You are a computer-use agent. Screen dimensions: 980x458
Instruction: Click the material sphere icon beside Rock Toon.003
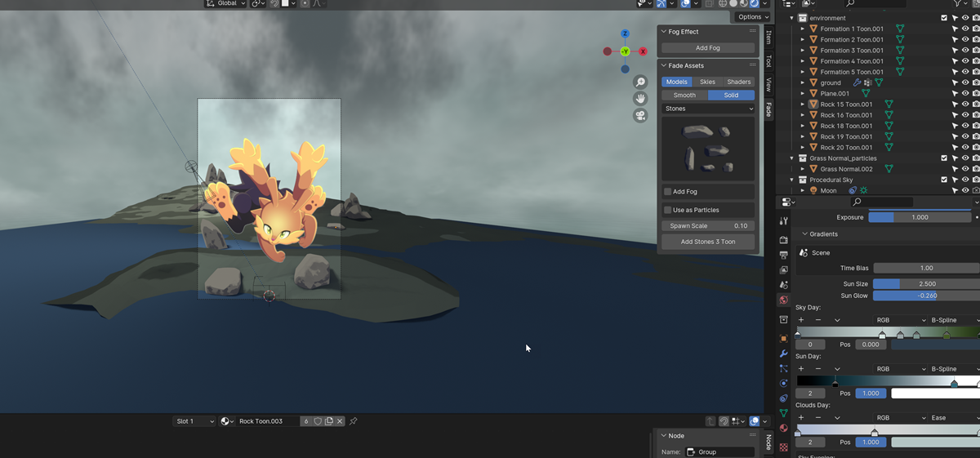coord(227,421)
